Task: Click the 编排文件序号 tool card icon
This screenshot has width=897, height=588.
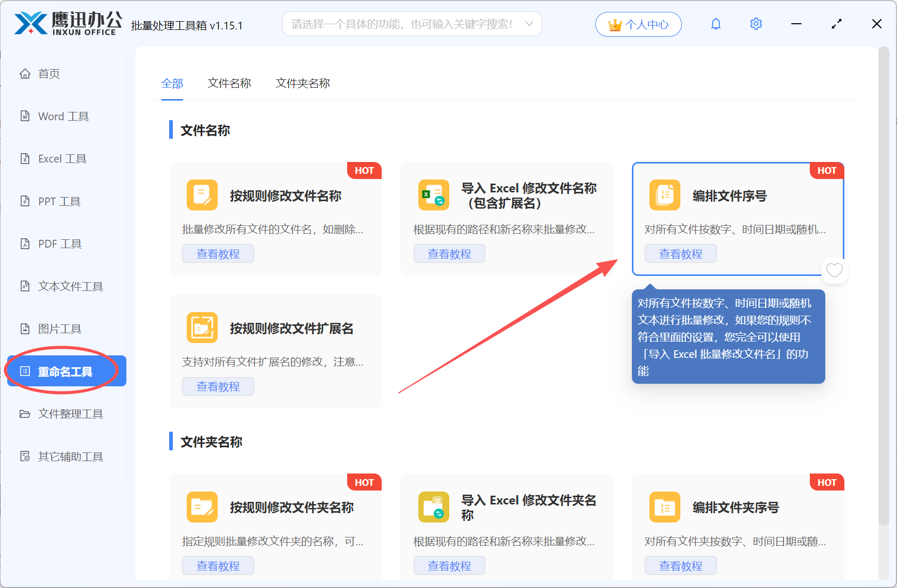Action: (x=665, y=195)
